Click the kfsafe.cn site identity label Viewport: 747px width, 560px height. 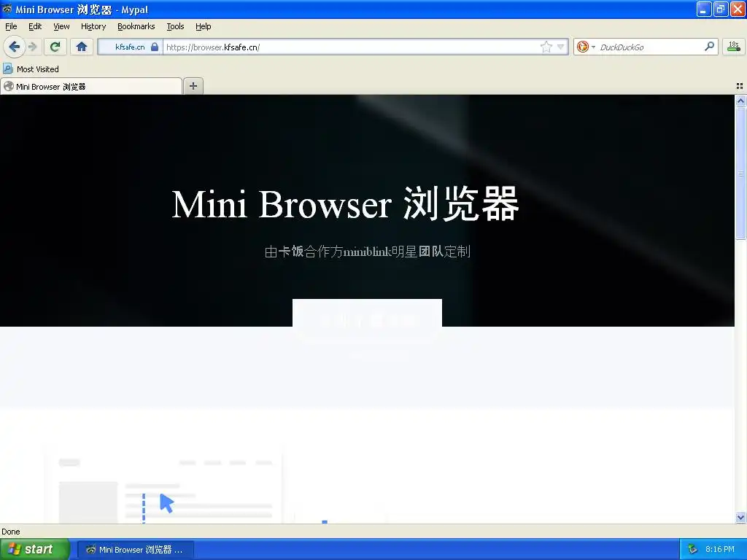130,47
